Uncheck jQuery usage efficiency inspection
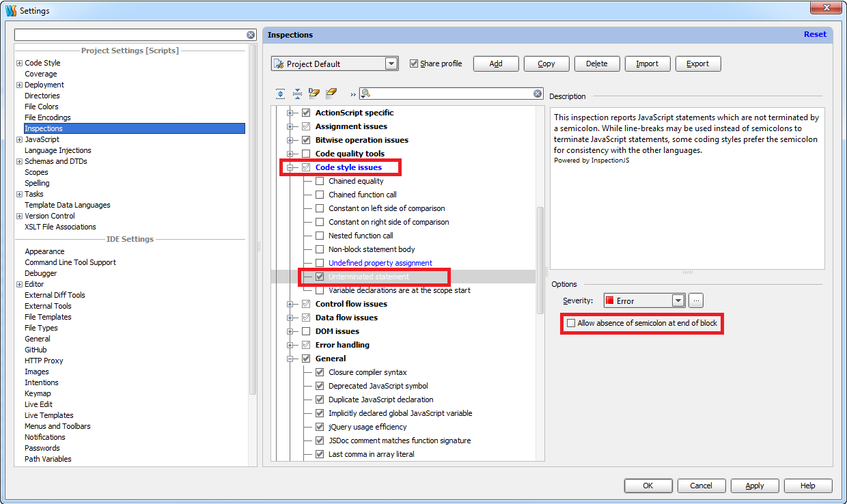The width and height of the screenshot is (847, 504). 320,427
